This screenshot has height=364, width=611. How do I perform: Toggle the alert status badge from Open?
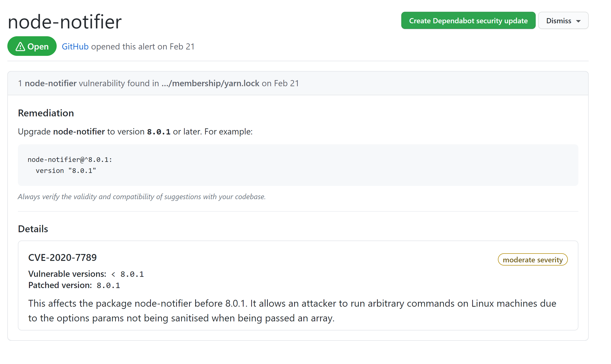click(32, 46)
